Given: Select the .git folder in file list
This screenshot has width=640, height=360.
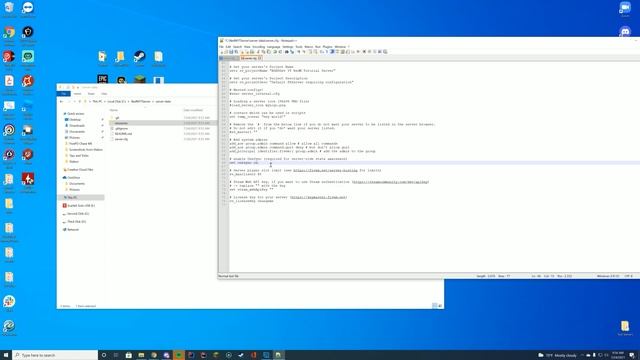Looking at the screenshot, I should (x=118, y=118).
